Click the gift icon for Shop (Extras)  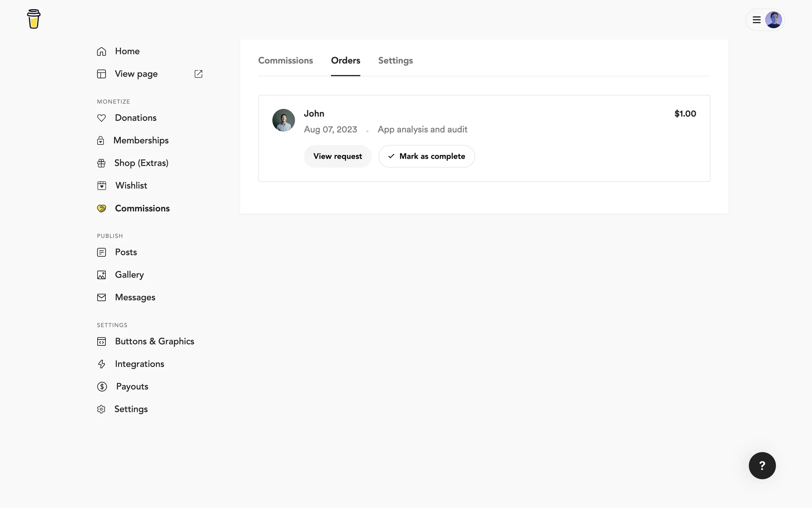(101, 163)
